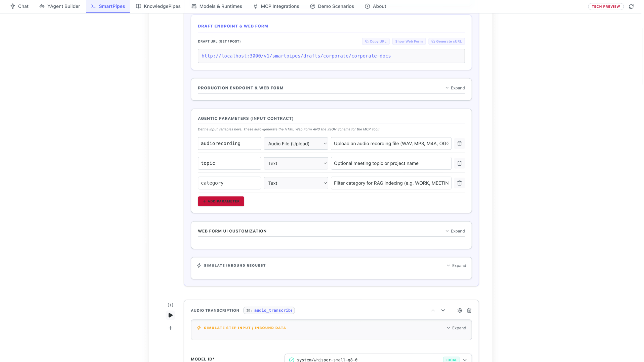The width and height of the screenshot is (644, 362).
Task: Copy the draft URL
Action: point(376,41)
